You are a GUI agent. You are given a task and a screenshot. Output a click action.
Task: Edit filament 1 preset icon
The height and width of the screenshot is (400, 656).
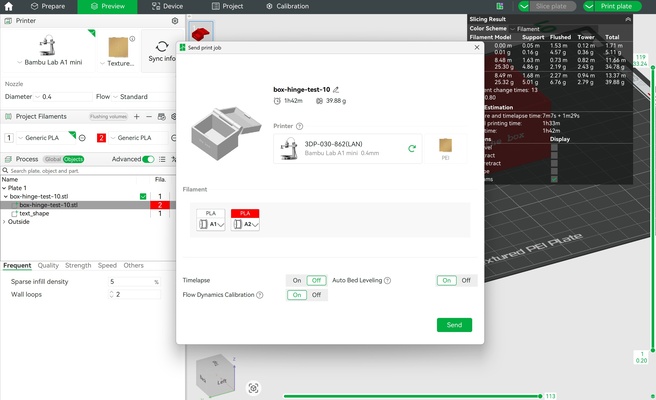tap(82, 138)
